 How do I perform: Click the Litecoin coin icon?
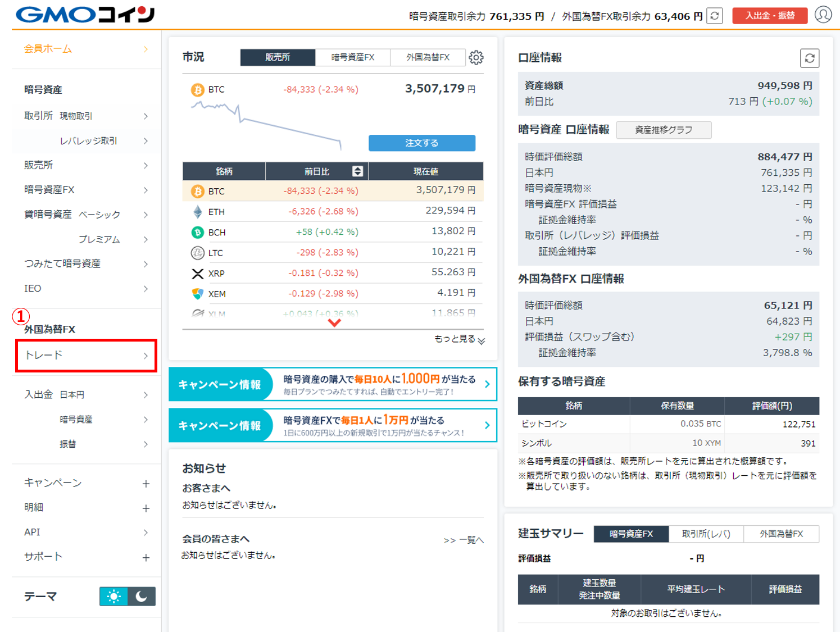[x=197, y=252]
